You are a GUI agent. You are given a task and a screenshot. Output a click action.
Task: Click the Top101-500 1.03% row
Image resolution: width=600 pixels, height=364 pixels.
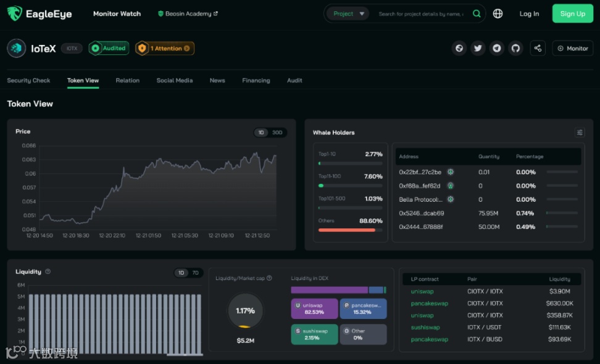350,202
